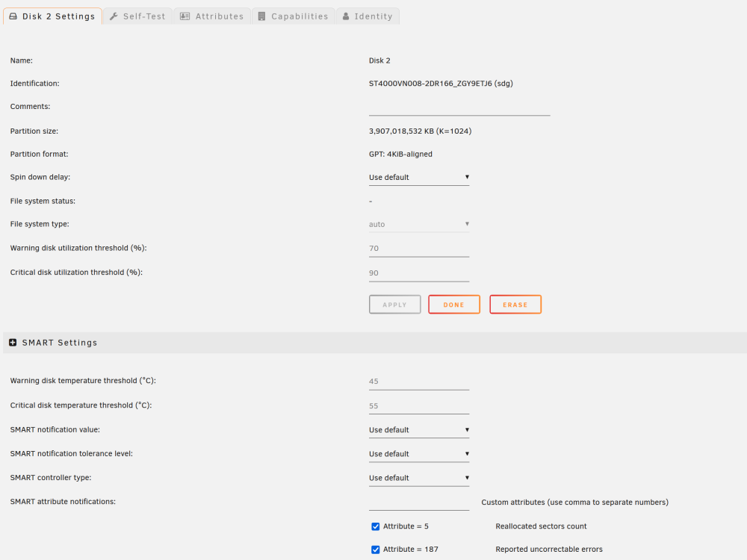The image size is (747, 560).
Task: Click the card icon on Attributes tab
Action: click(185, 16)
